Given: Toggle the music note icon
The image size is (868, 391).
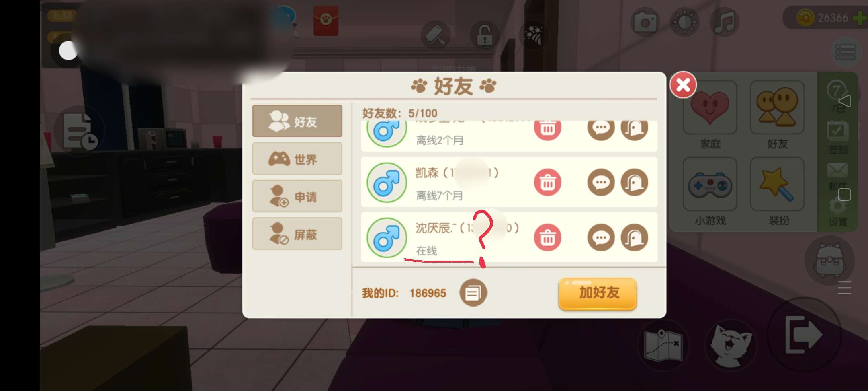Looking at the screenshot, I should point(724,22).
